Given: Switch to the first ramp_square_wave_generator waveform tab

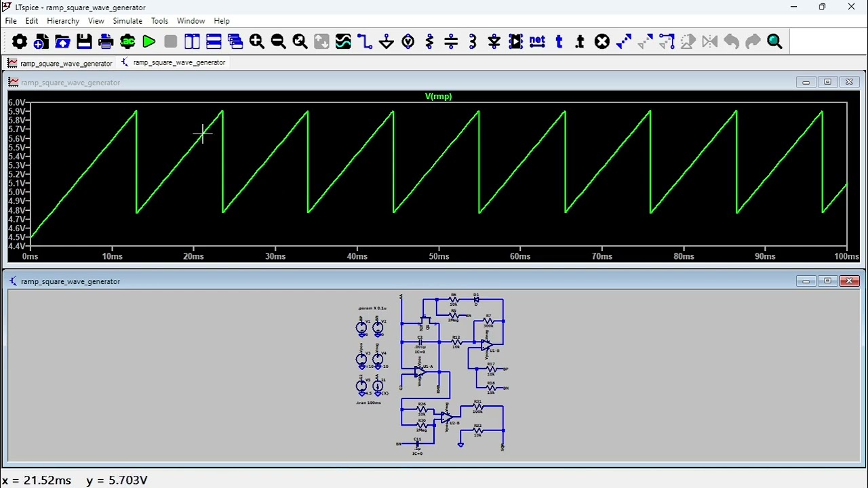Looking at the screenshot, I should click(60, 62).
